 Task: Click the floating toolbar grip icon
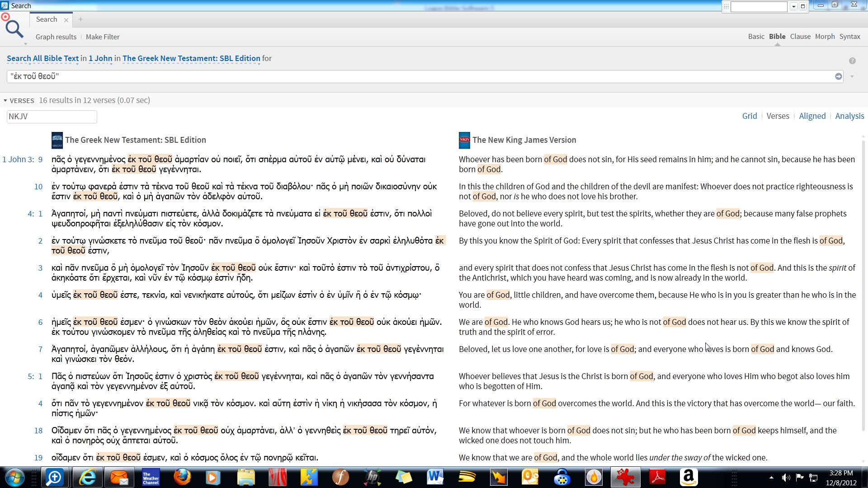pos(726,6)
